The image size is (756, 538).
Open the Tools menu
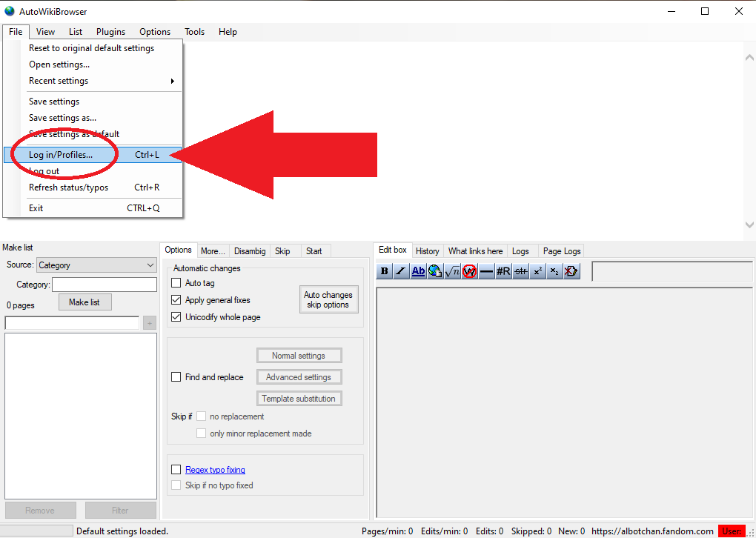click(x=194, y=32)
